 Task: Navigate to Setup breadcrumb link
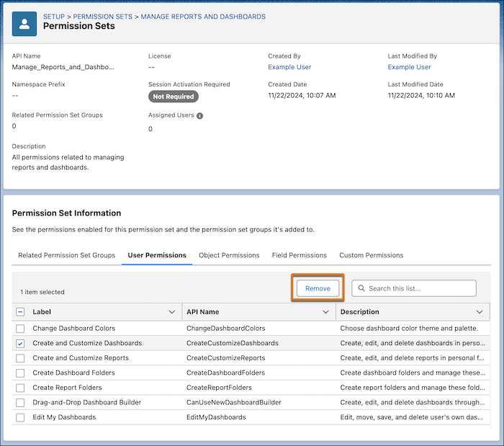tap(54, 17)
